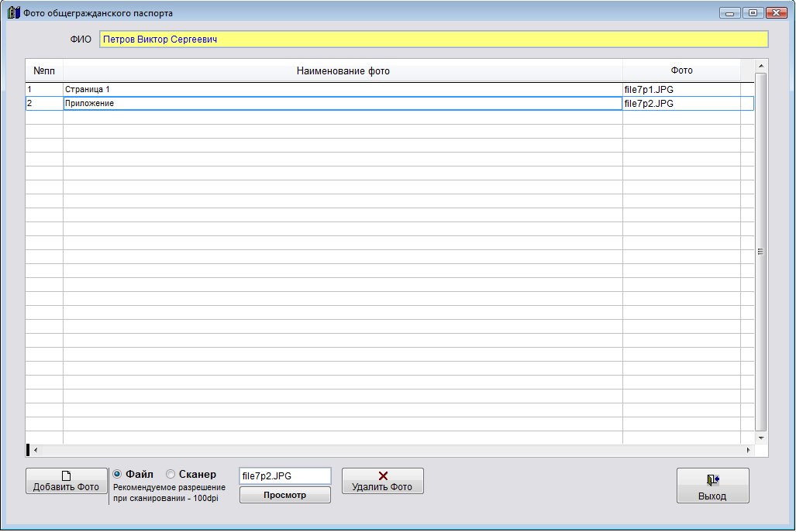Viewport: 796px width, 532px height.
Task: Maximize the passport photo window
Action: pyautogui.click(x=753, y=13)
